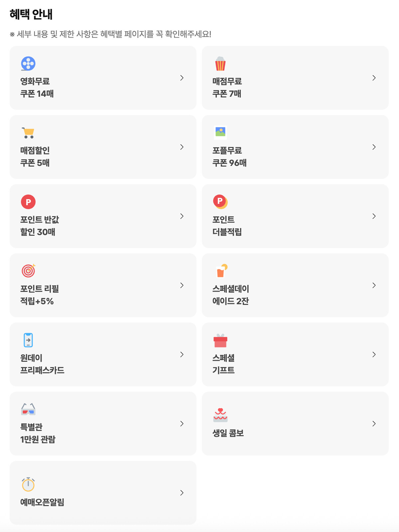
Task: Click the shopping cart icon for 매점할인
Action: [x=28, y=133]
